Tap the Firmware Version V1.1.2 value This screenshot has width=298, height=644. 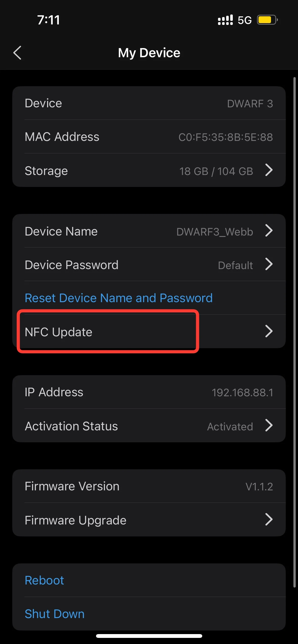tap(259, 487)
